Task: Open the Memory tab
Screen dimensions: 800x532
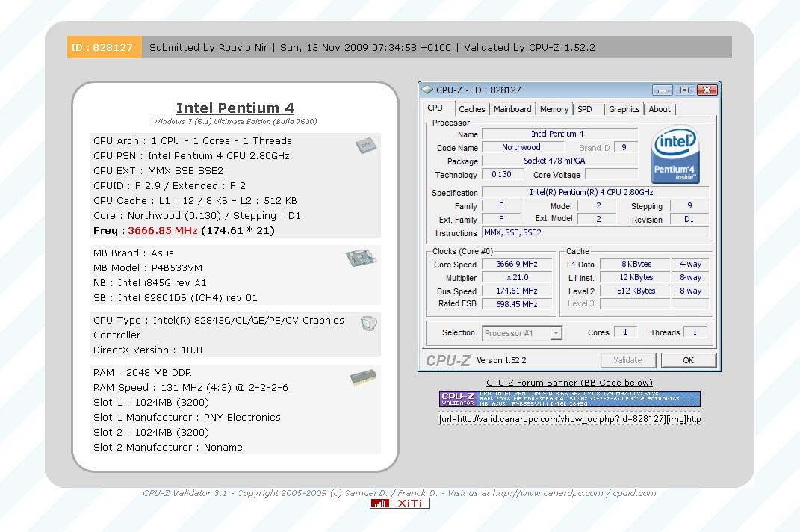Action: pos(554,109)
